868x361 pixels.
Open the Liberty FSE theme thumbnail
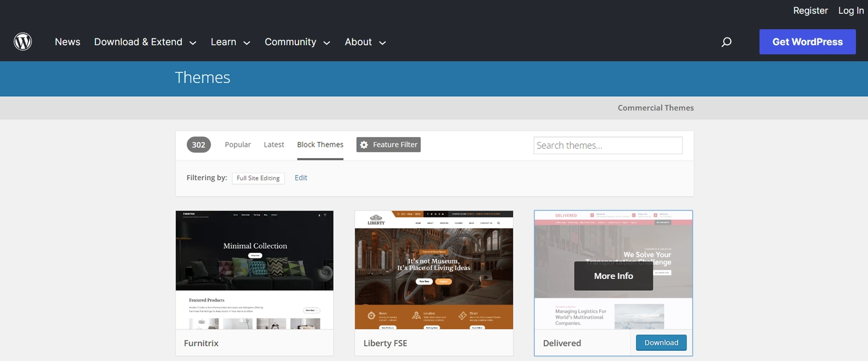pos(434,270)
